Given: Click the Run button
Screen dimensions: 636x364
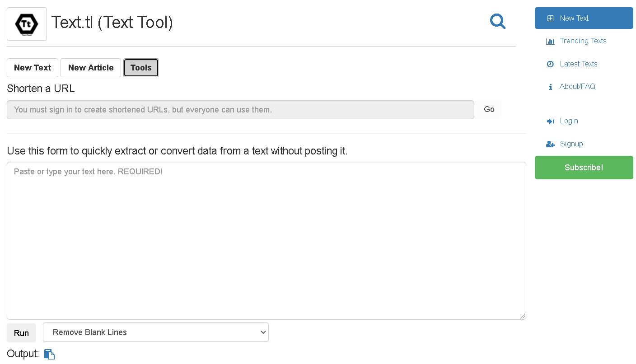Looking at the screenshot, I should click(x=21, y=333).
